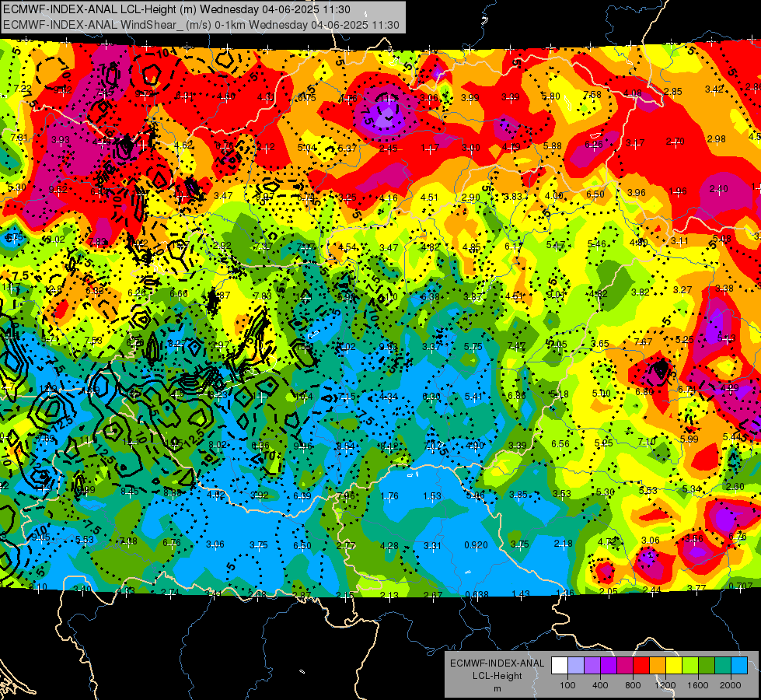Screen dimensions: 761x700
Task: Click the legend tick label 100
Action: pos(567,685)
